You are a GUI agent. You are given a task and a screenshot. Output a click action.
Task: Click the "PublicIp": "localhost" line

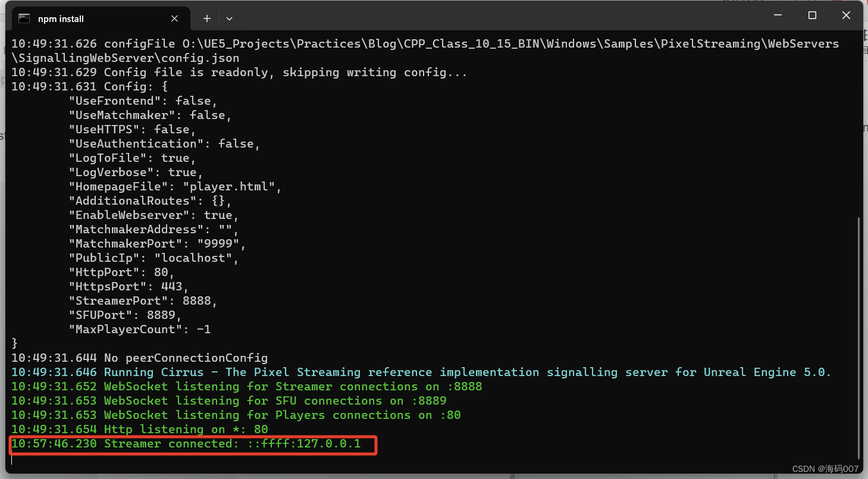153,258
